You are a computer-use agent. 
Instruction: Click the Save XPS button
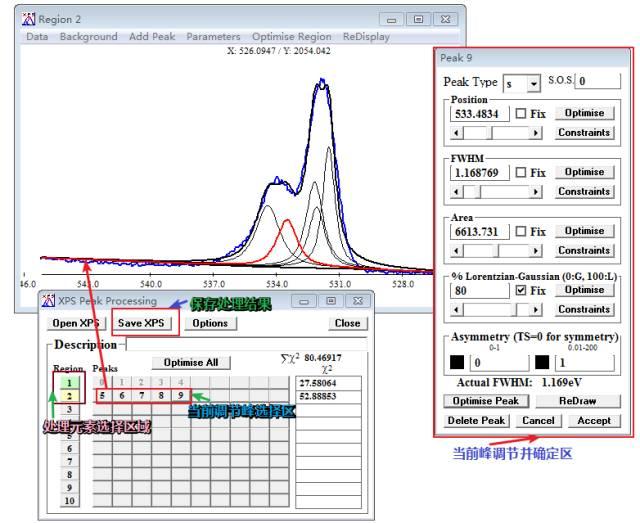tap(141, 323)
